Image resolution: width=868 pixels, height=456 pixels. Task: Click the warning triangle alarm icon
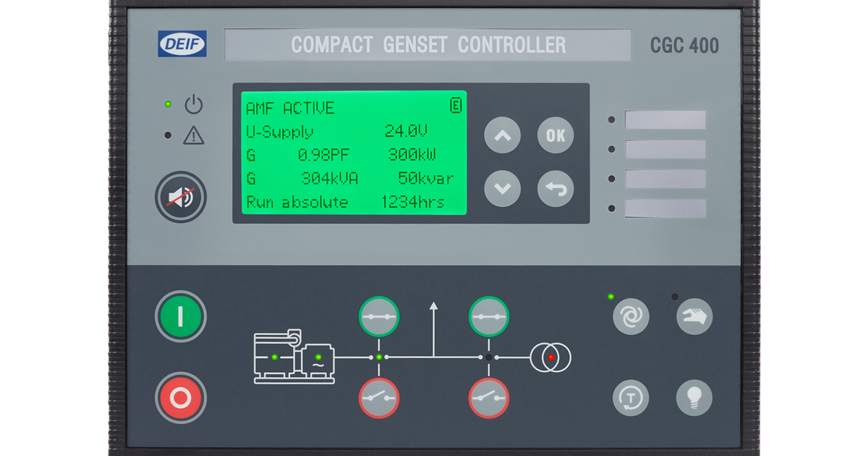pos(194,135)
